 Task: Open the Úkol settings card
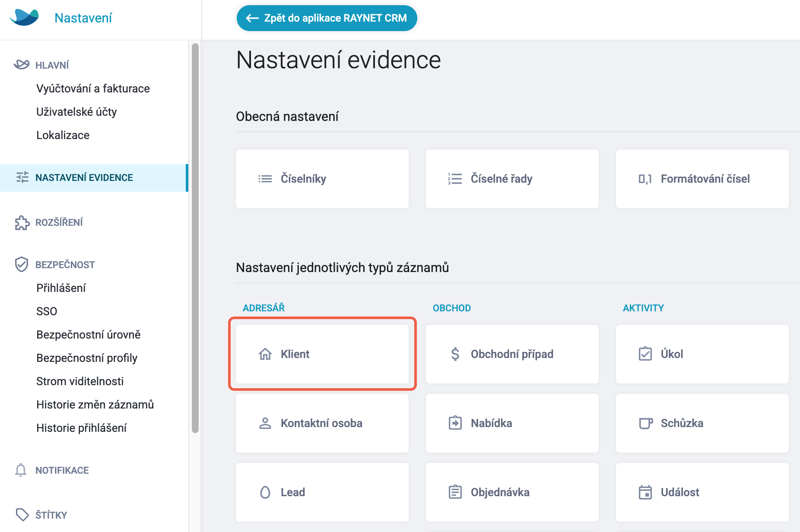(x=702, y=354)
